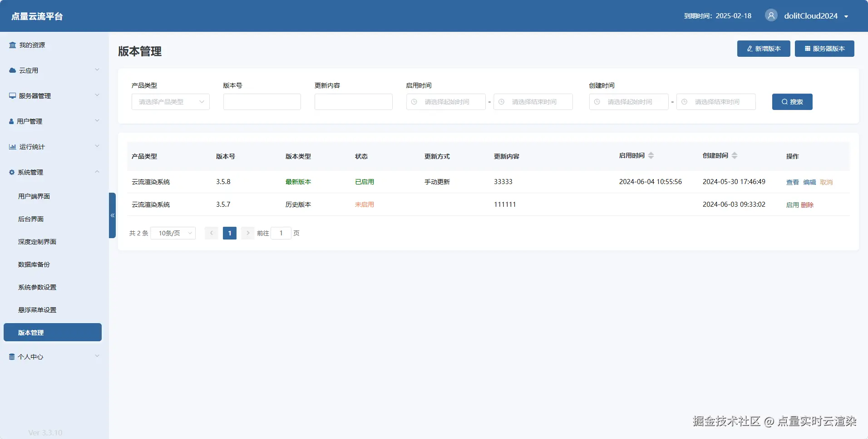Expand the 运行统计 menu chevron
The image size is (868, 439).
[97, 146]
